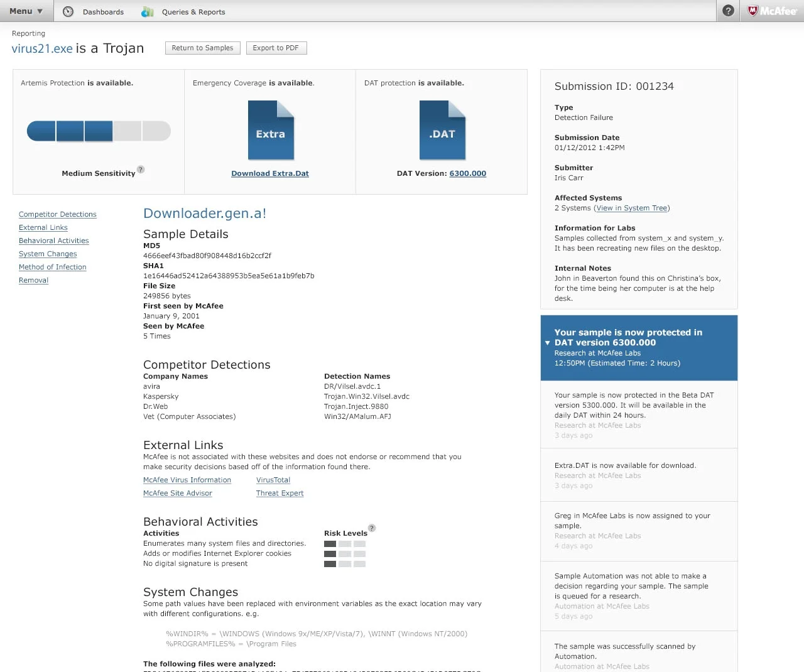Click the Dashboards clock icon
The width and height of the screenshot is (804, 672).
point(68,11)
